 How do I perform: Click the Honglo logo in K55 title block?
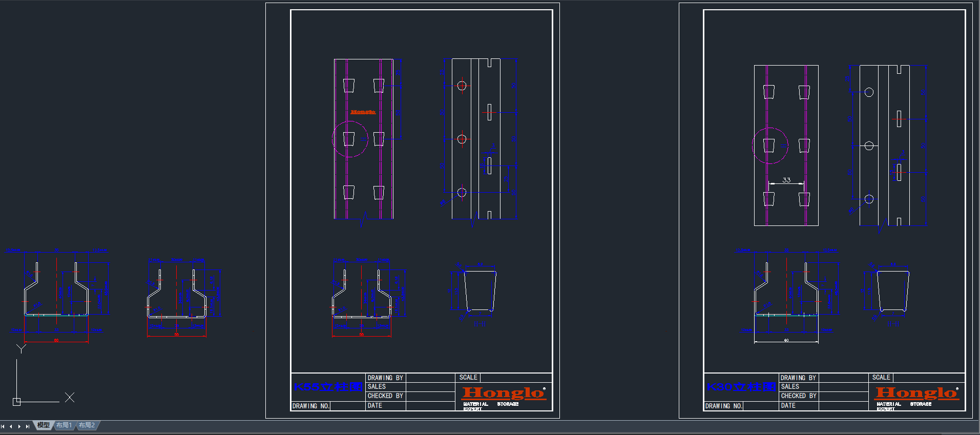point(503,393)
